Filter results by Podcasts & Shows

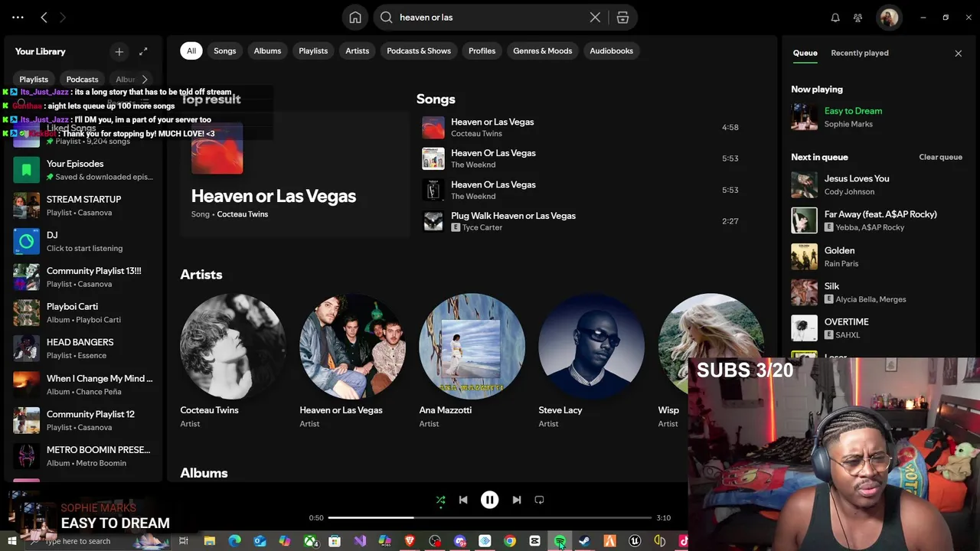pyautogui.click(x=419, y=51)
